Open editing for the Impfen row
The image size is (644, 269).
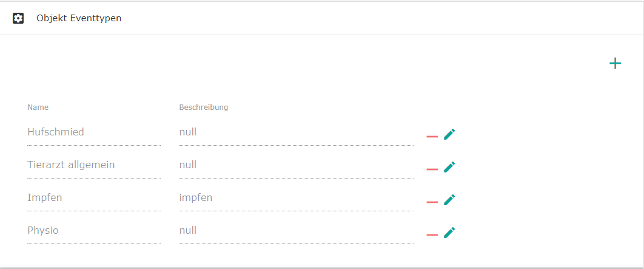click(449, 200)
